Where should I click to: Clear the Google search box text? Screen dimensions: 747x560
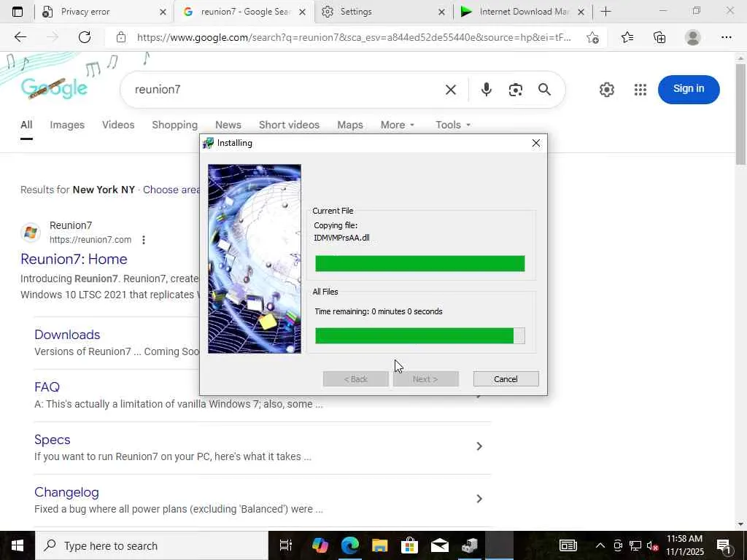coord(451,90)
